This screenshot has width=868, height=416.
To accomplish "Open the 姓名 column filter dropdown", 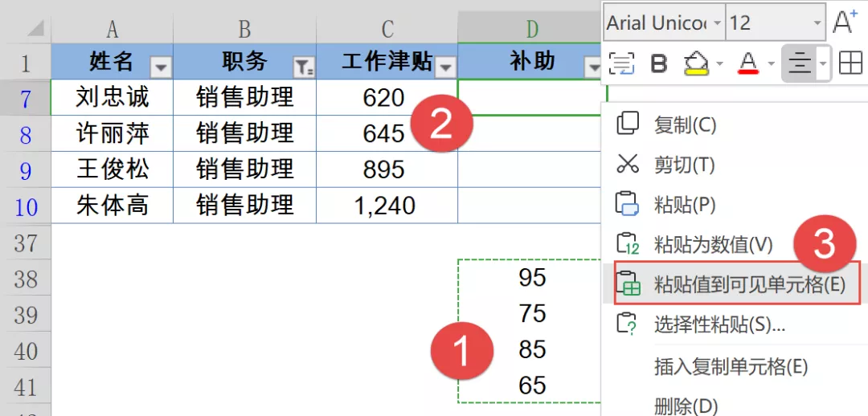I will pyautogui.click(x=161, y=68).
